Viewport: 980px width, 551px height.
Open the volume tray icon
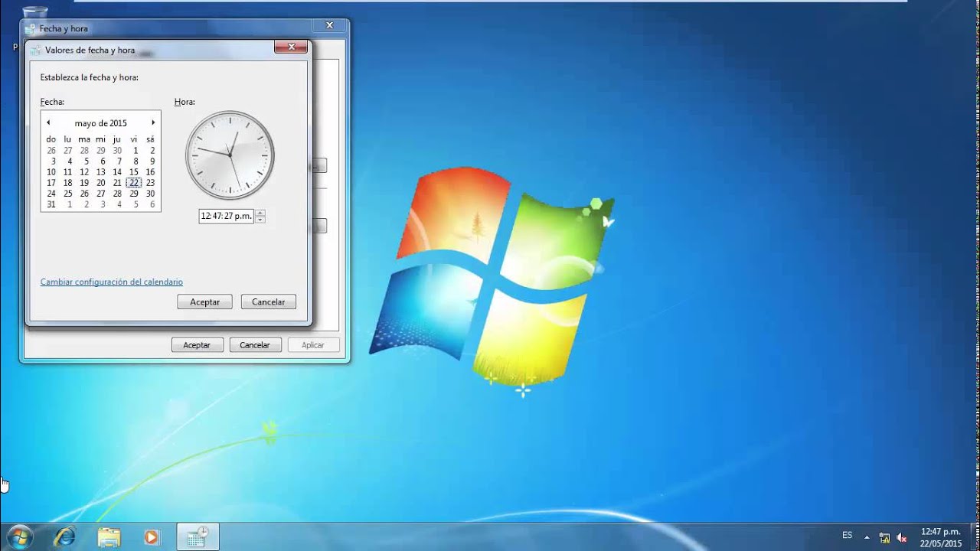click(x=902, y=537)
